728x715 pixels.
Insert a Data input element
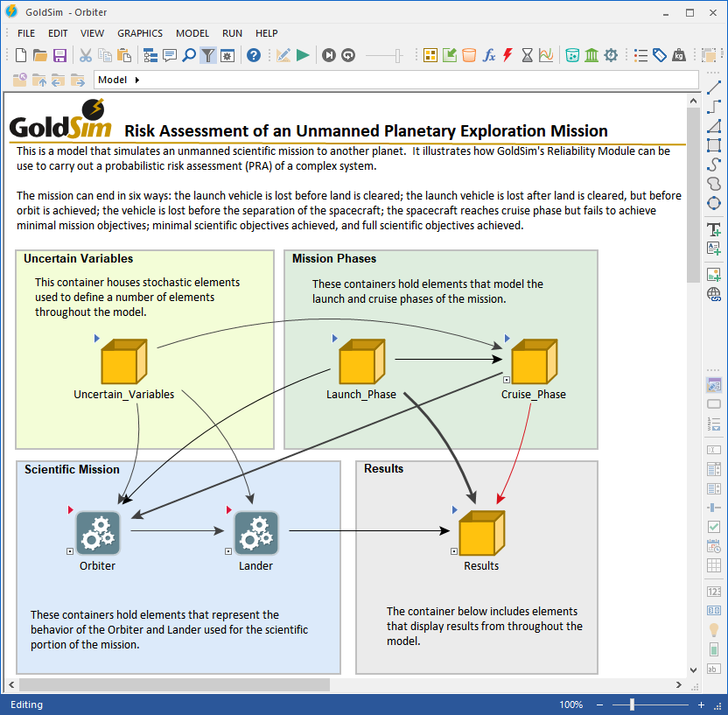pyautogui.click(x=450, y=55)
